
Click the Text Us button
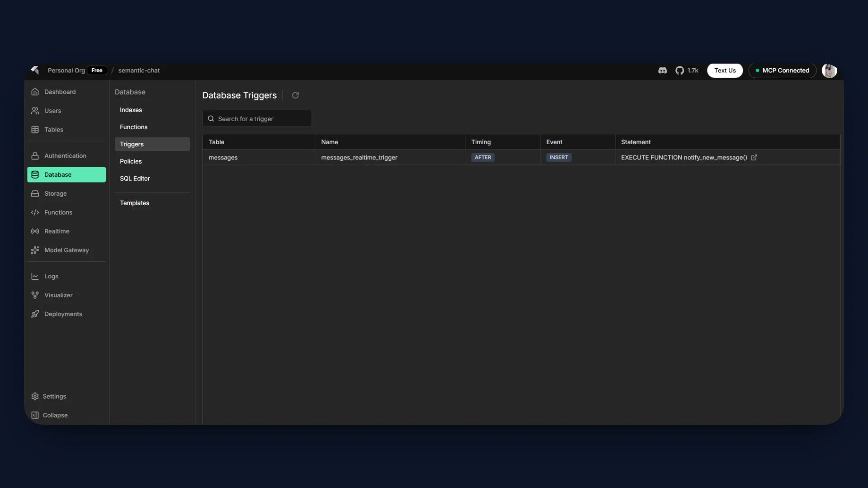[725, 70]
